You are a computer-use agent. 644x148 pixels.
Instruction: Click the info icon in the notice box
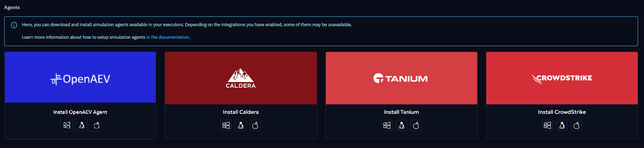click(x=14, y=25)
